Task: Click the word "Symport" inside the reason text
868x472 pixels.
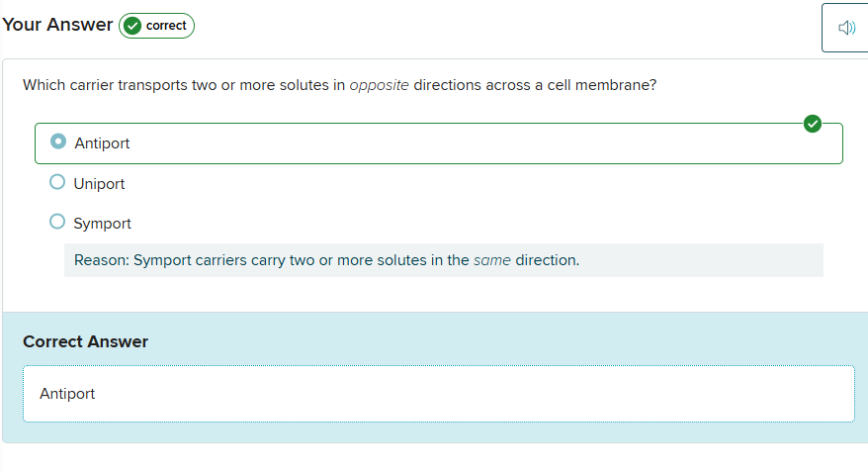Action: (163, 261)
